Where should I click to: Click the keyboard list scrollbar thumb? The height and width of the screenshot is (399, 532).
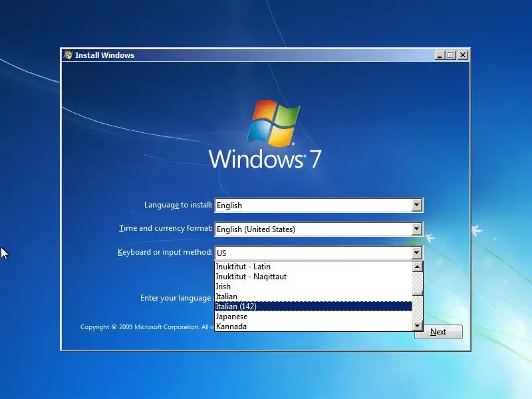coord(418,293)
